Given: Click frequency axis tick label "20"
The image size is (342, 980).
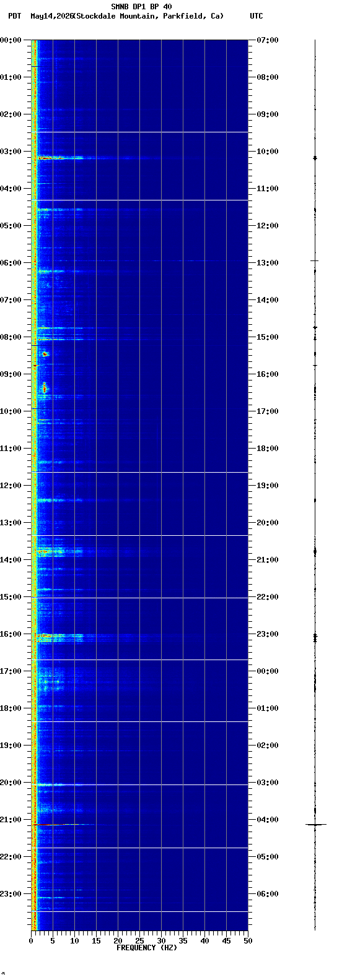Looking at the screenshot, I should pyautogui.click(x=118, y=941).
